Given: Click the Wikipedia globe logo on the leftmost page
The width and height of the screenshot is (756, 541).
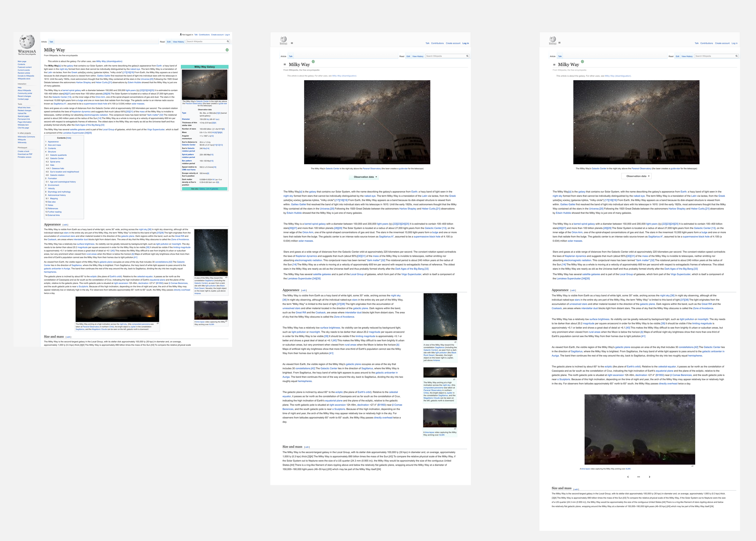Looking at the screenshot, I should (27, 42).
